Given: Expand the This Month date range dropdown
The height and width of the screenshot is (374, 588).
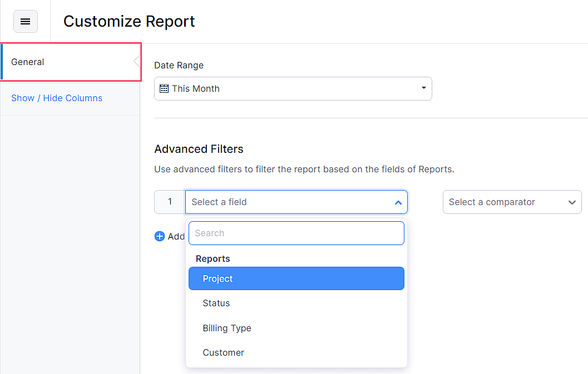Looking at the screenshot, I should tap(293, 88).
